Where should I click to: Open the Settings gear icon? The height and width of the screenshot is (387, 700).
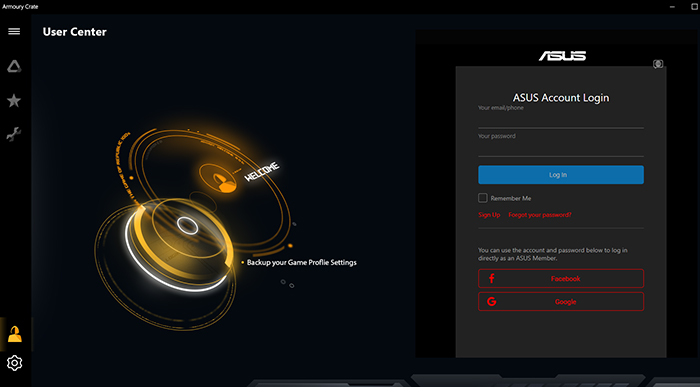click(14, 363)
